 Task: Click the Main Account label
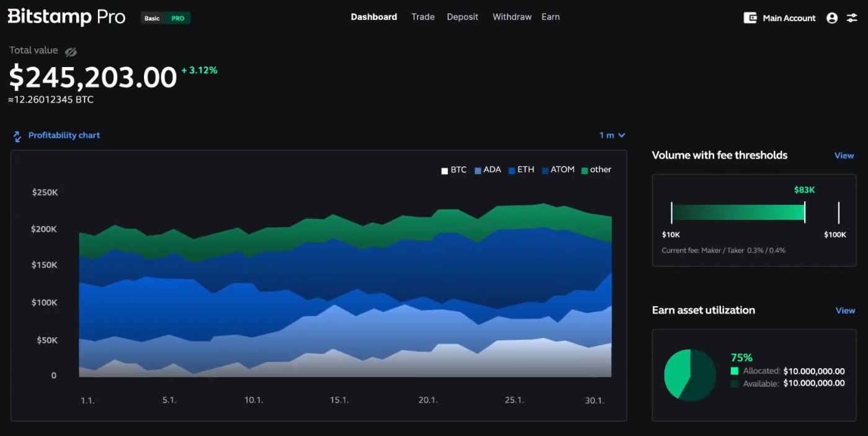[x=789, y=18]
